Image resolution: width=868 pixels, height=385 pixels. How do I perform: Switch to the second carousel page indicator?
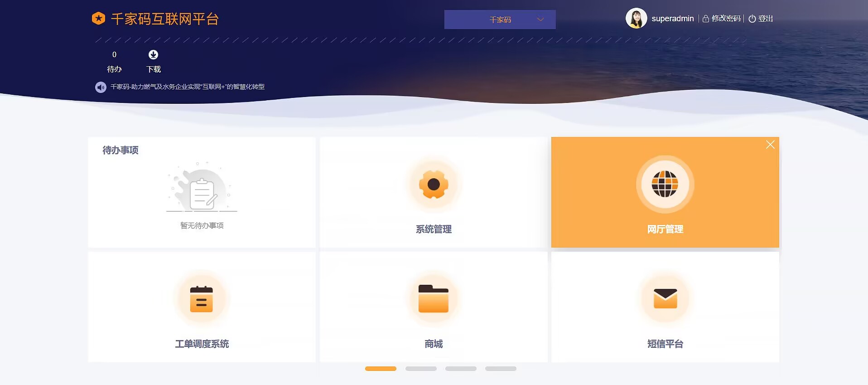(x=421, y=369)
